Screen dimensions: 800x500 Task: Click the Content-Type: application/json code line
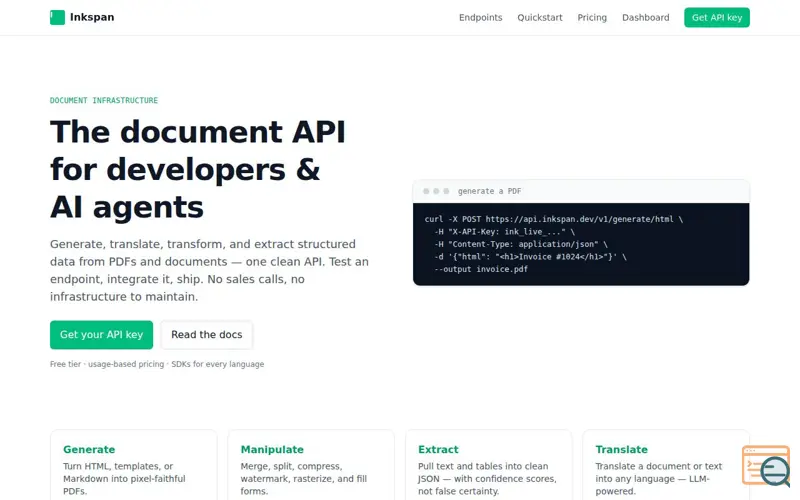pyautogui.click(x=521, y=244)
